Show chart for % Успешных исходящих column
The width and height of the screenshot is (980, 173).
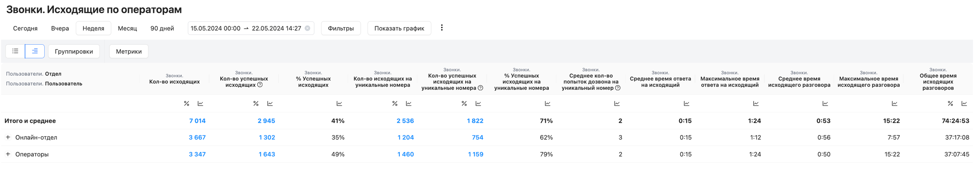[339, 104]
